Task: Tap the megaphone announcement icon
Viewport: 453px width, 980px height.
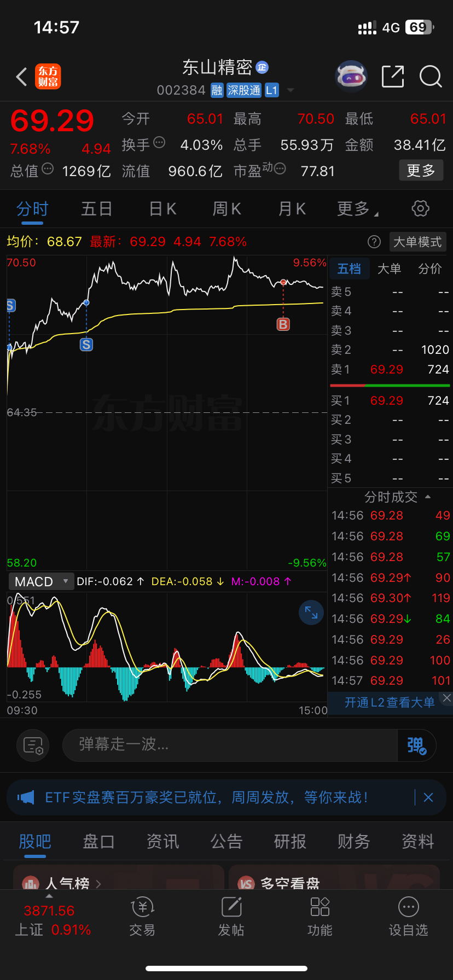Action: pos(26,797)
